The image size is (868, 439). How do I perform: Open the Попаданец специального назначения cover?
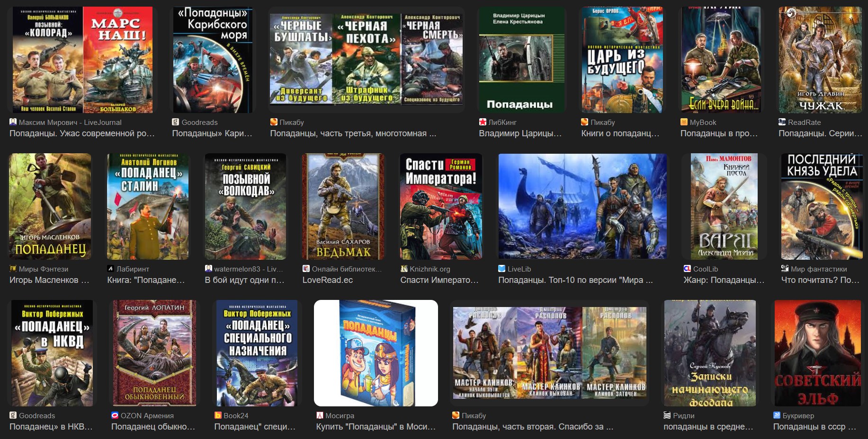257,353
